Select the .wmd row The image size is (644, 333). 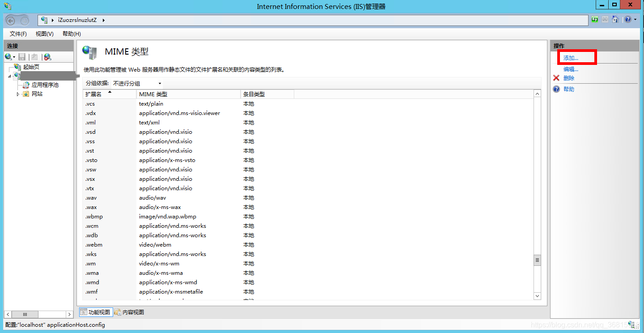[x=308, y=282]
